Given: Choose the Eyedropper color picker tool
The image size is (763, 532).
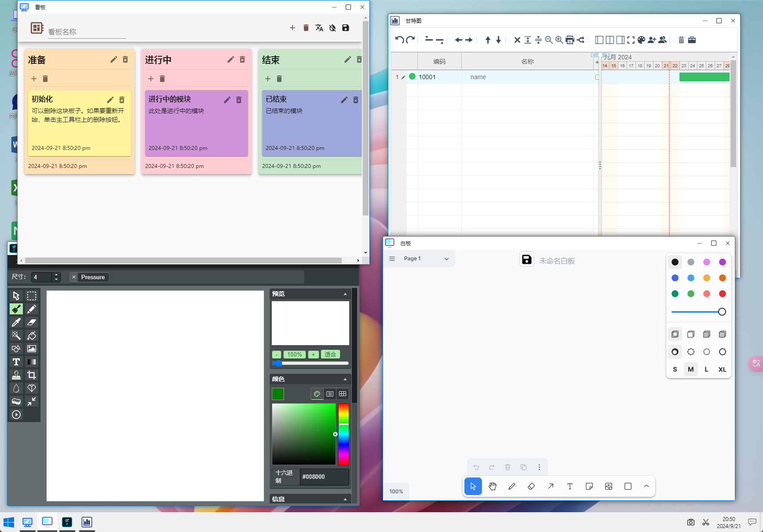Looking at the screenshot, I should 16,322.
